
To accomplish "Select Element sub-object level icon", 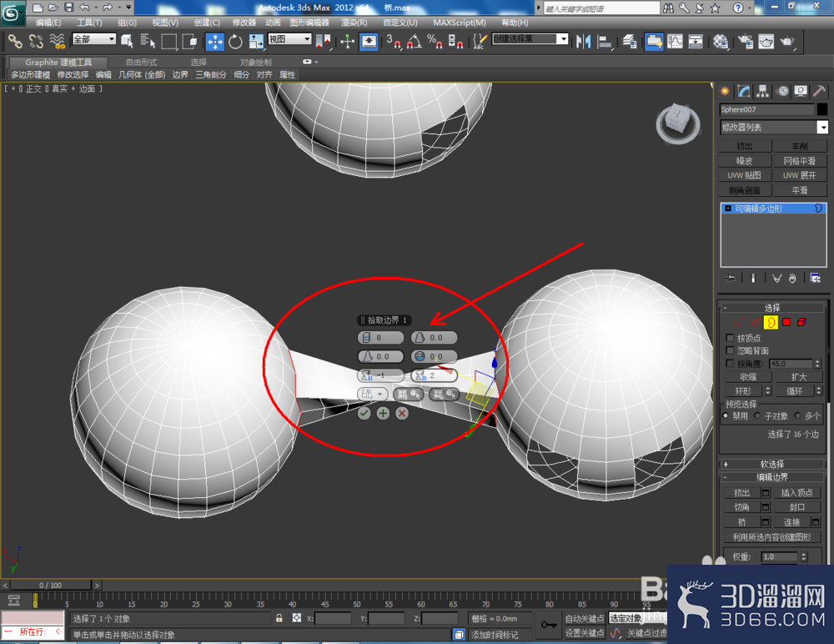I will click(801, 322).
